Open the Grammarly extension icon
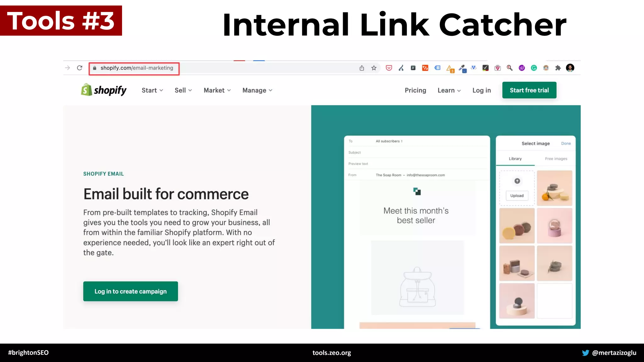This screenshot has width=644, height=362. click(534, 68)
